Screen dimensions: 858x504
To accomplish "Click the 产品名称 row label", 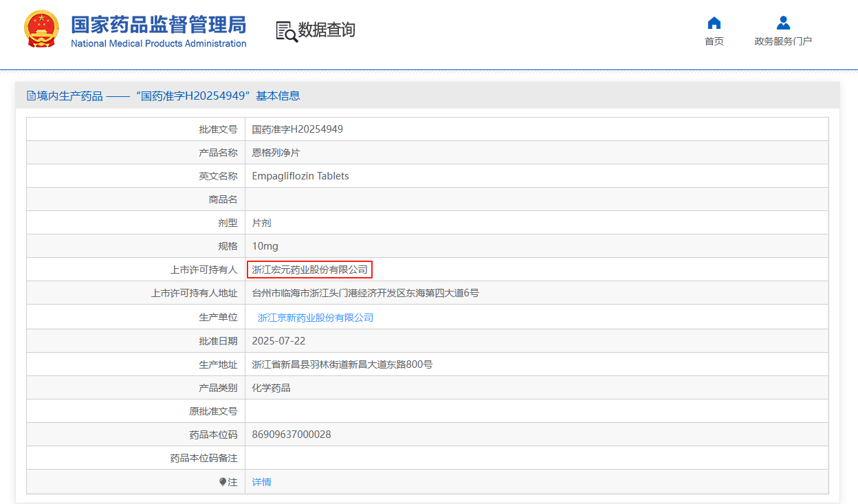I will point(218,153).
